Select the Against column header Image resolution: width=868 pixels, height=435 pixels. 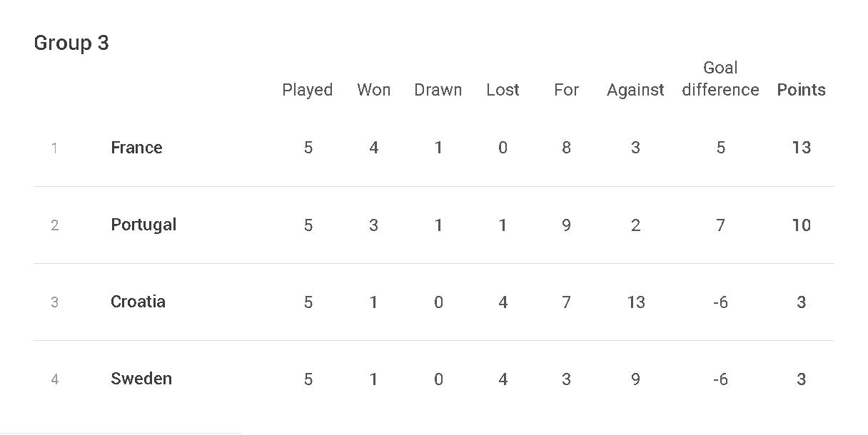[x=635, y=90]
